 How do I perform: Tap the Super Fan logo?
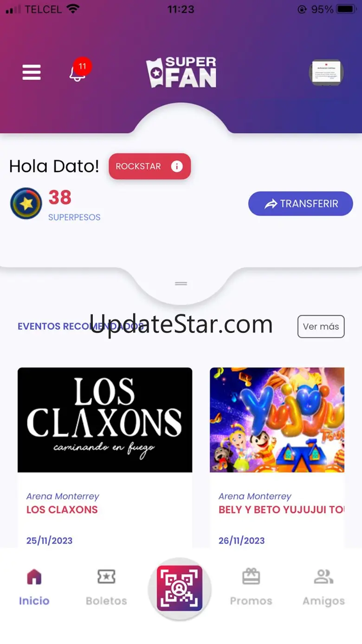181,72
